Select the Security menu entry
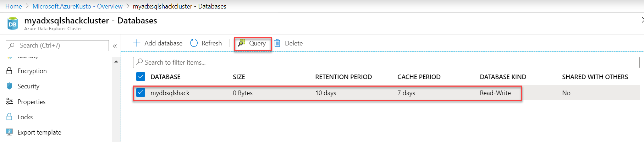 pos(28,86)
